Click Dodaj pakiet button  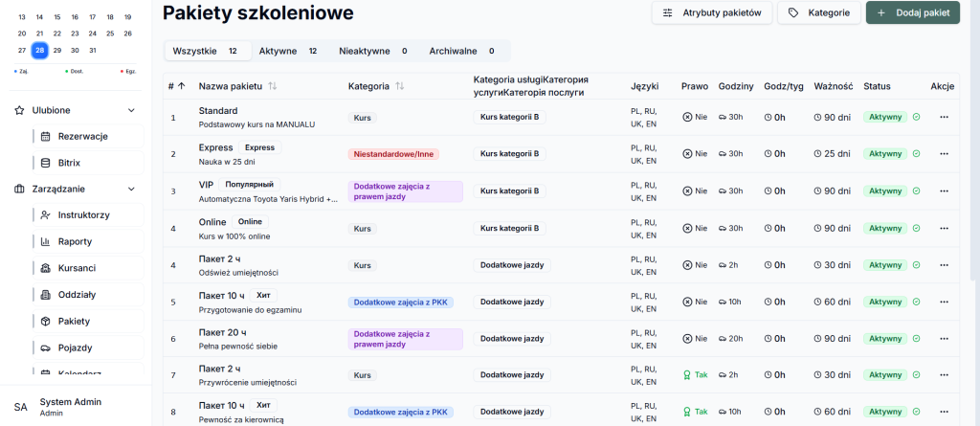point(912,12)
